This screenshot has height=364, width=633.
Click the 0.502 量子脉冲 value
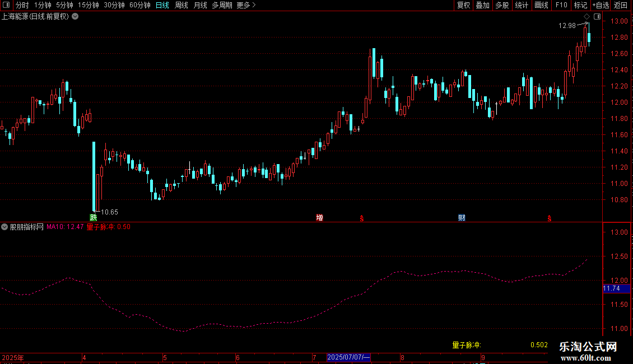tap(539, 344)
